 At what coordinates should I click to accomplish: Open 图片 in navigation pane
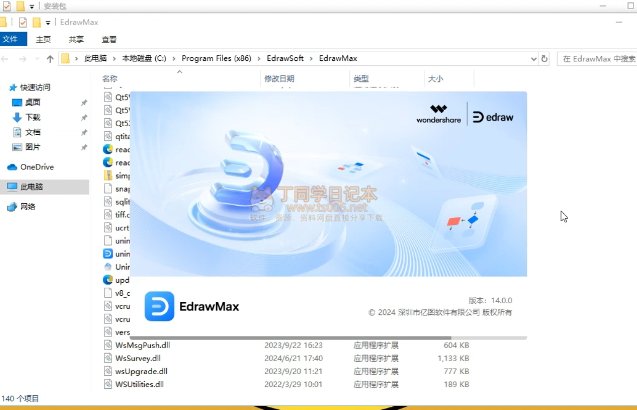click(32, 147)
